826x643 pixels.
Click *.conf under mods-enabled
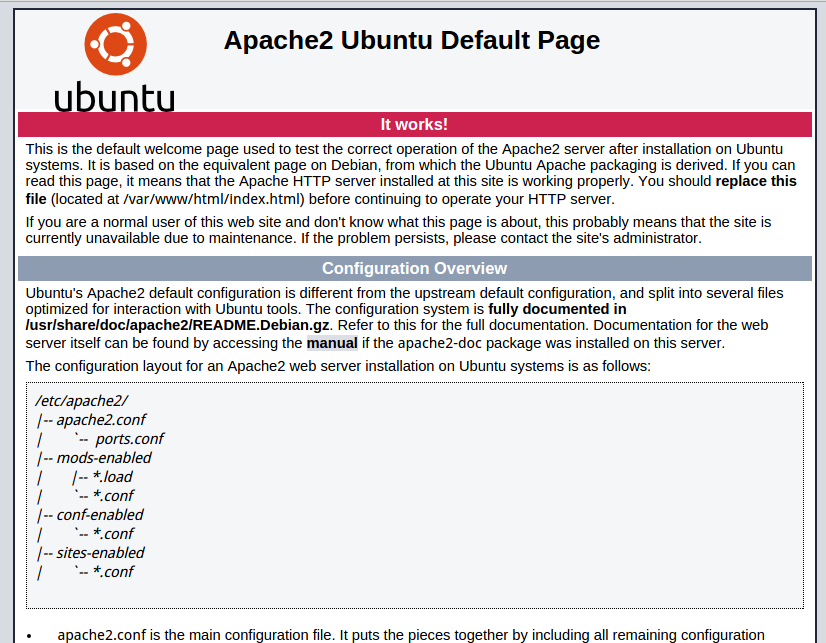click(113, 496)
